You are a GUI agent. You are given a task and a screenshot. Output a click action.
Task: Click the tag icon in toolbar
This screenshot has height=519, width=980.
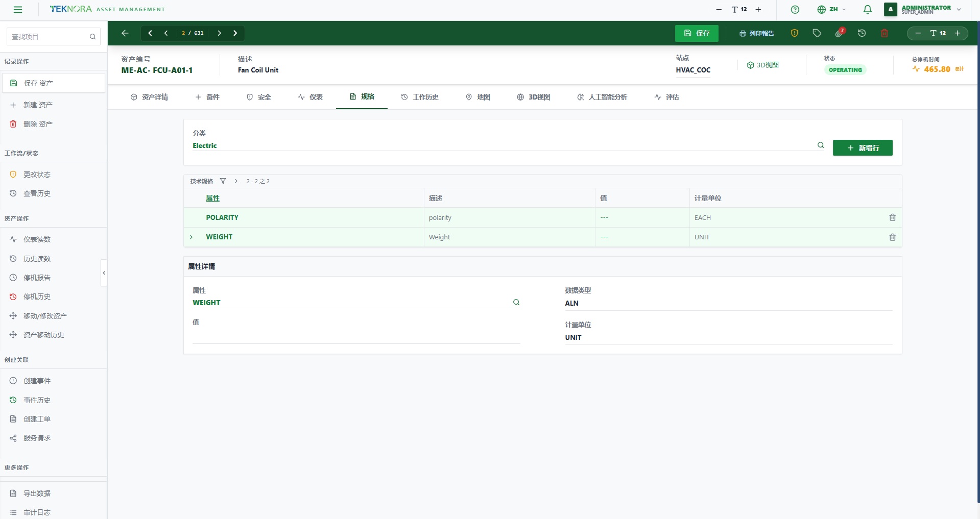tap(817, 33)
